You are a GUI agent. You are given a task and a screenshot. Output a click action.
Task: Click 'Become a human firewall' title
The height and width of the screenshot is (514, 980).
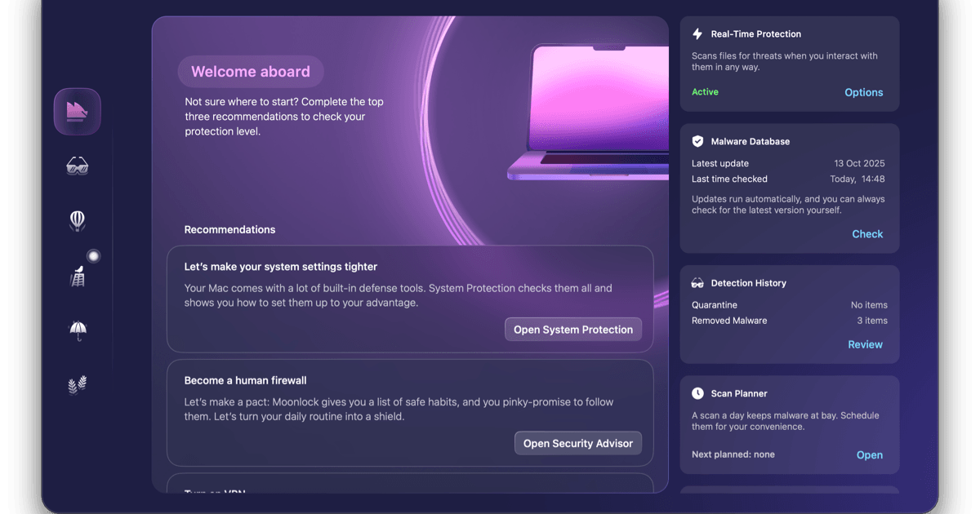245,380
